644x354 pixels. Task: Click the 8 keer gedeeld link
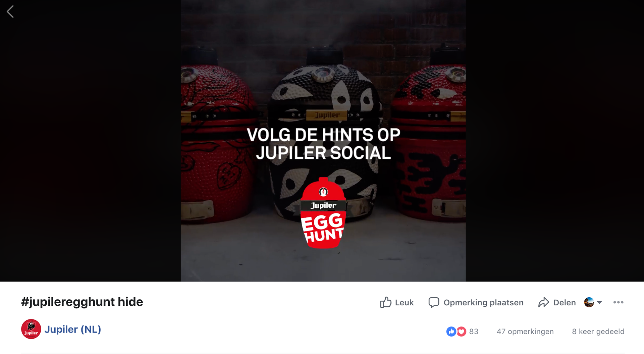[x=598, y=332]
